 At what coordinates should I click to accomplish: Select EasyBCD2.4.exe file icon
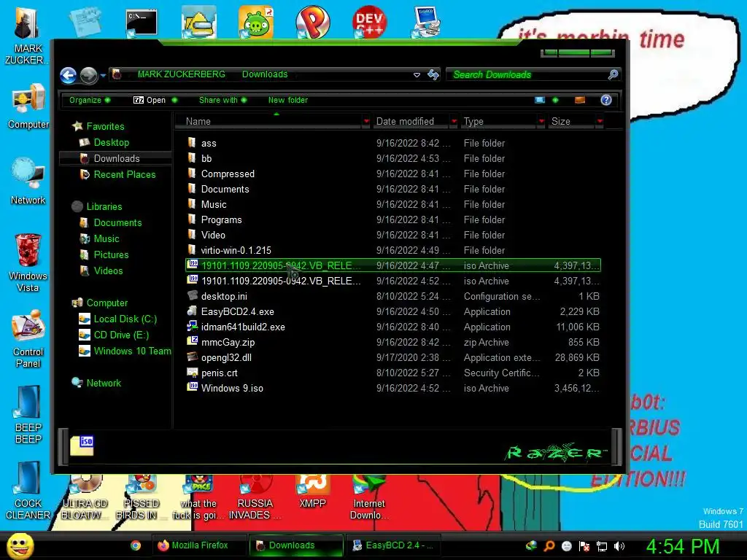[193, 311]
